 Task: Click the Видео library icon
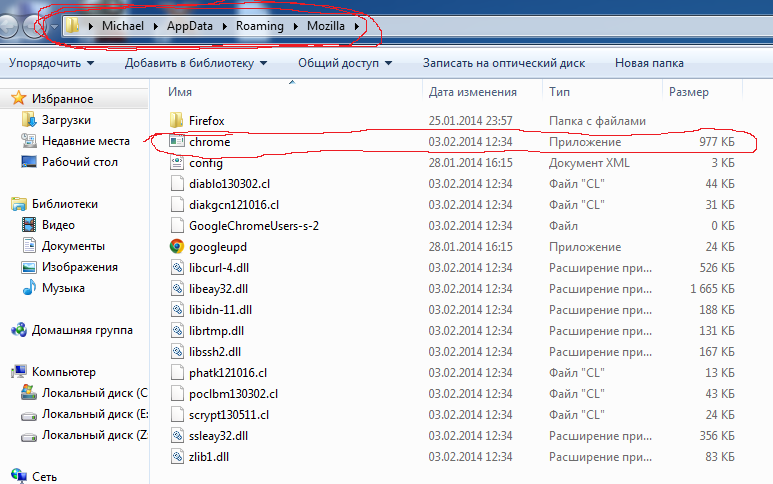29,225
